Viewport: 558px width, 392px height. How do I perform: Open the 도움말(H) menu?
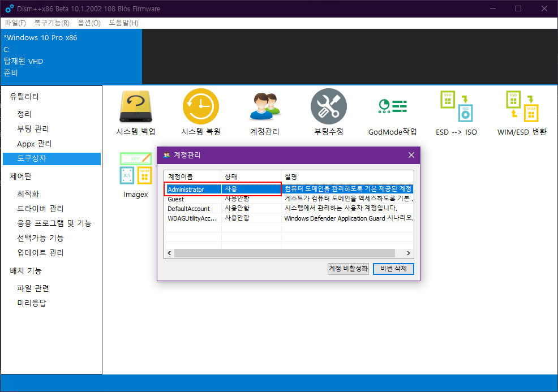tap(123, 23)
